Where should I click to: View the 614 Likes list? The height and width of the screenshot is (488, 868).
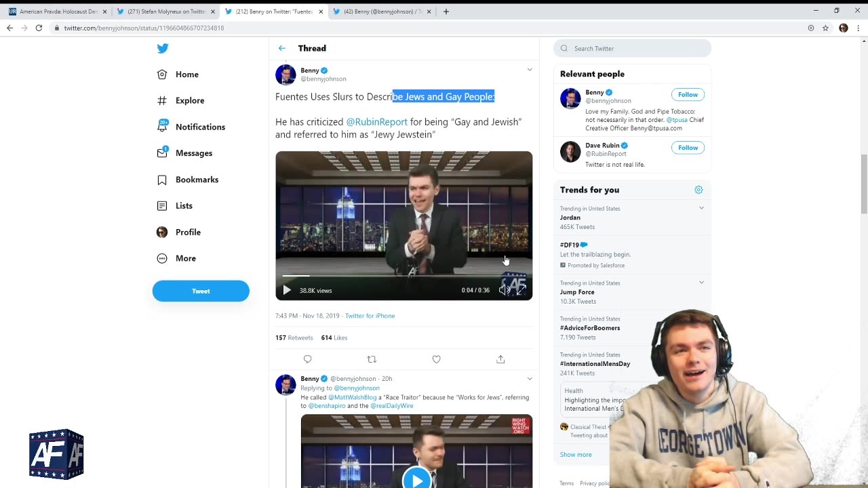pyautogui.click(x=334, y=338)
